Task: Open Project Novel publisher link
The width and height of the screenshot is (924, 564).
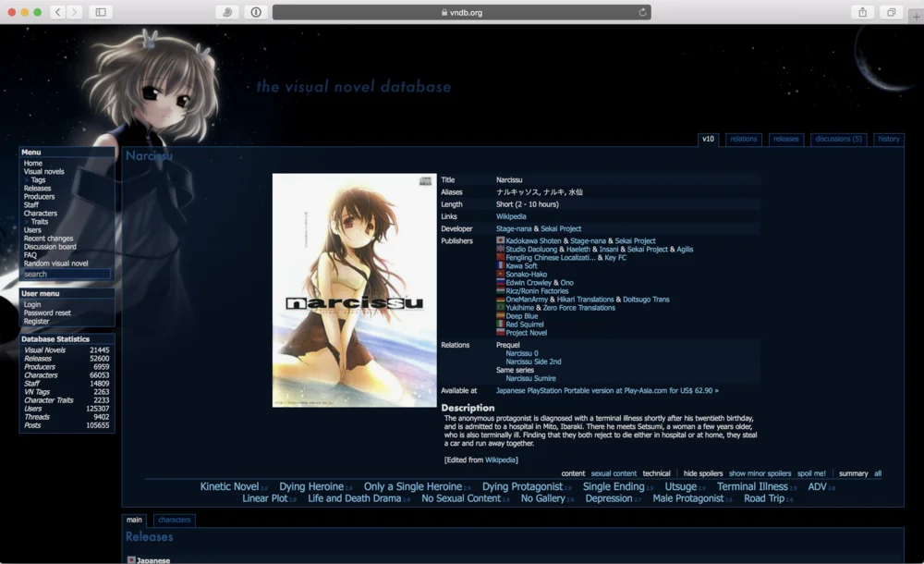Action: tap(527, 333)
